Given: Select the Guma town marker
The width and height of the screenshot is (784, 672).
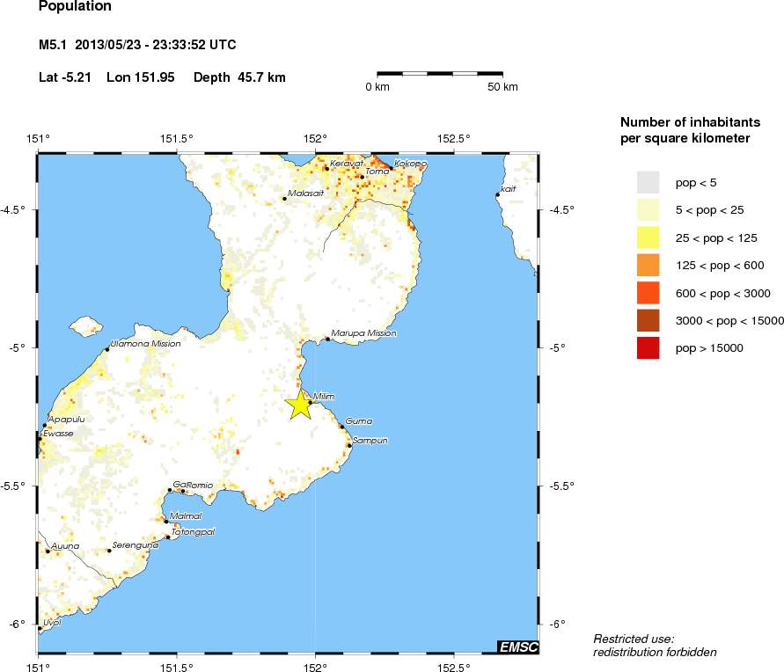Looking at the screenshot, I should 341,427.
